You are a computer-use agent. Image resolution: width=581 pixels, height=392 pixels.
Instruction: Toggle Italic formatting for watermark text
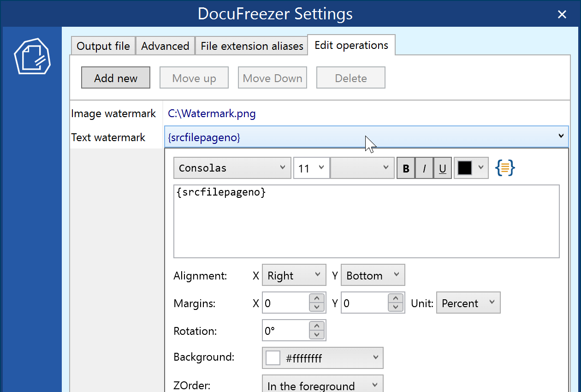(x=424, y=168)
